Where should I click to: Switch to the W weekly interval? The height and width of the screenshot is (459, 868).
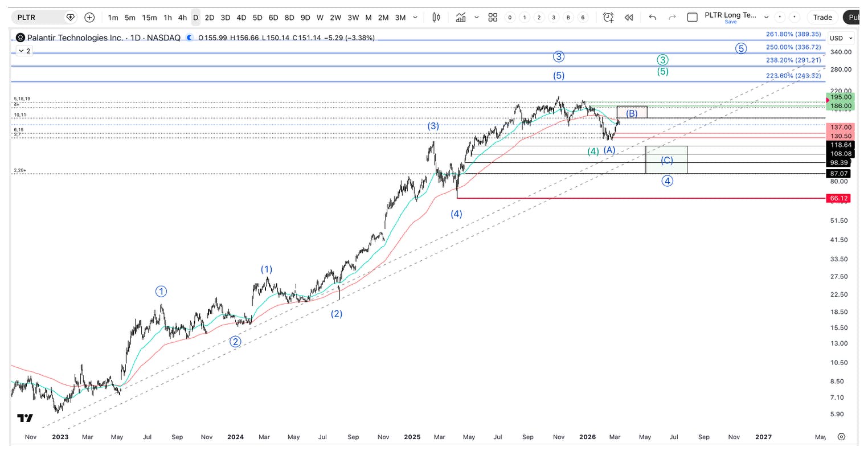coord(320,17)
